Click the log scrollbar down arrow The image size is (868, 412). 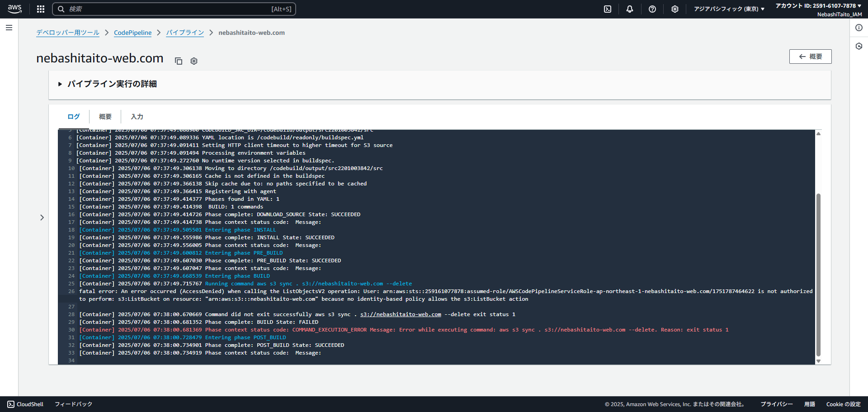tap(818, 361)
